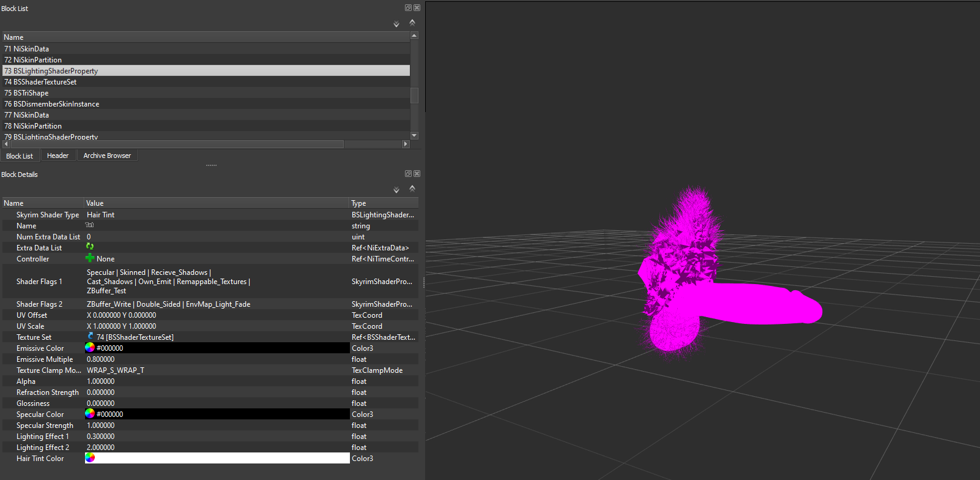Viewport: 980px width, 480px height.
Task: Click Specular Strength value 1.000000
Action: (100, 425)
